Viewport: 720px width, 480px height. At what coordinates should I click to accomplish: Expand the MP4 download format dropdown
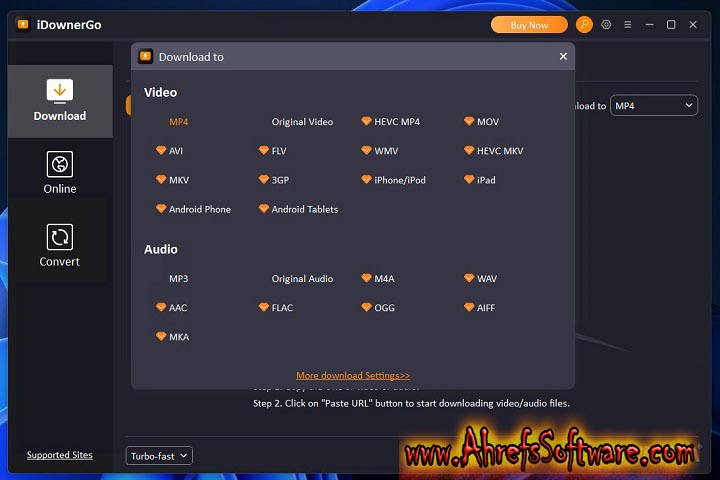(654, 106)
